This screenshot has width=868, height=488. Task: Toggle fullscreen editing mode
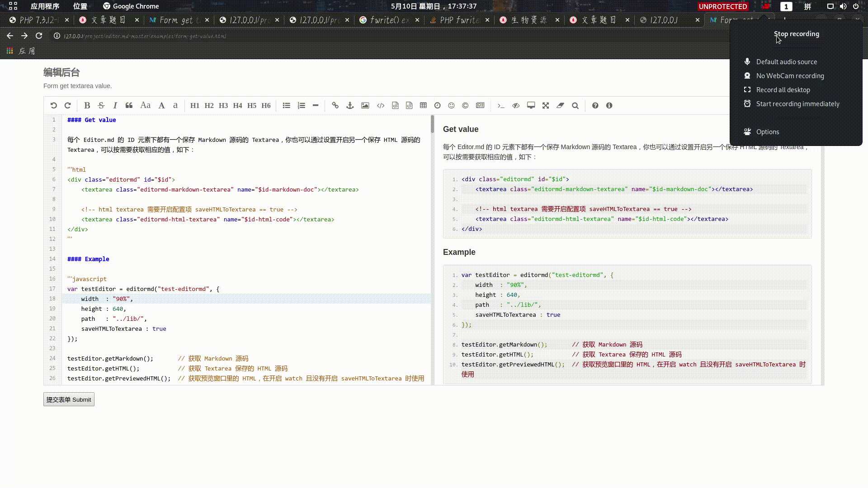point(546,105)
